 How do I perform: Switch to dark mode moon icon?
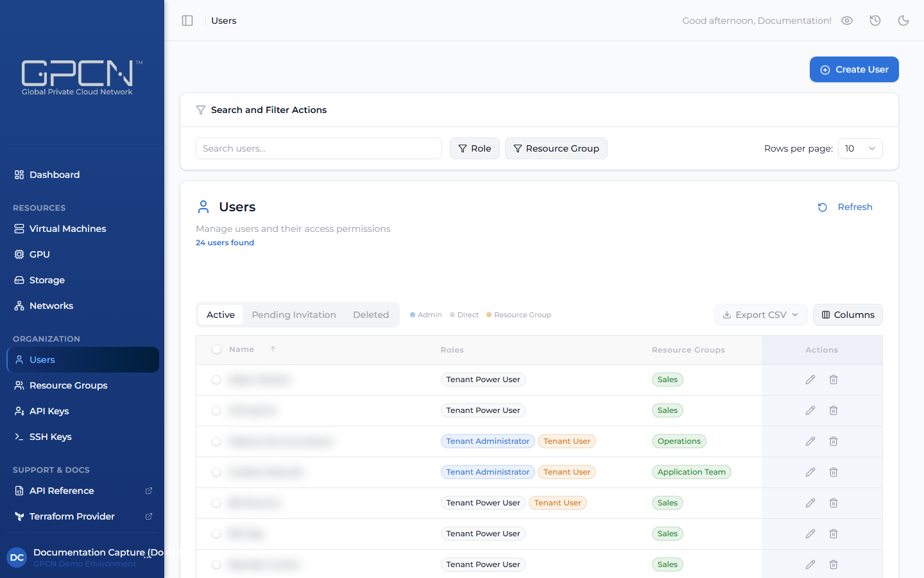coord(903,21)
